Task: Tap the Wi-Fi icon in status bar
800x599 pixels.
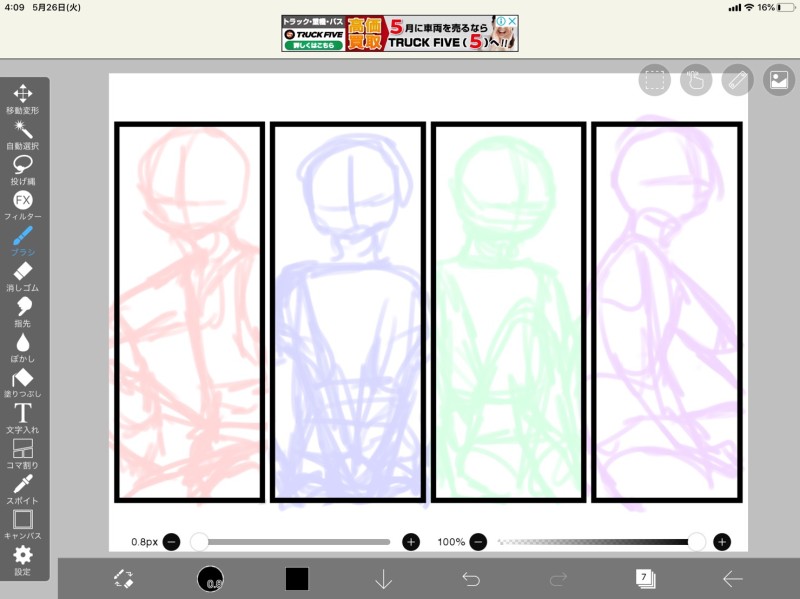Action: click(x=749, y=7)
